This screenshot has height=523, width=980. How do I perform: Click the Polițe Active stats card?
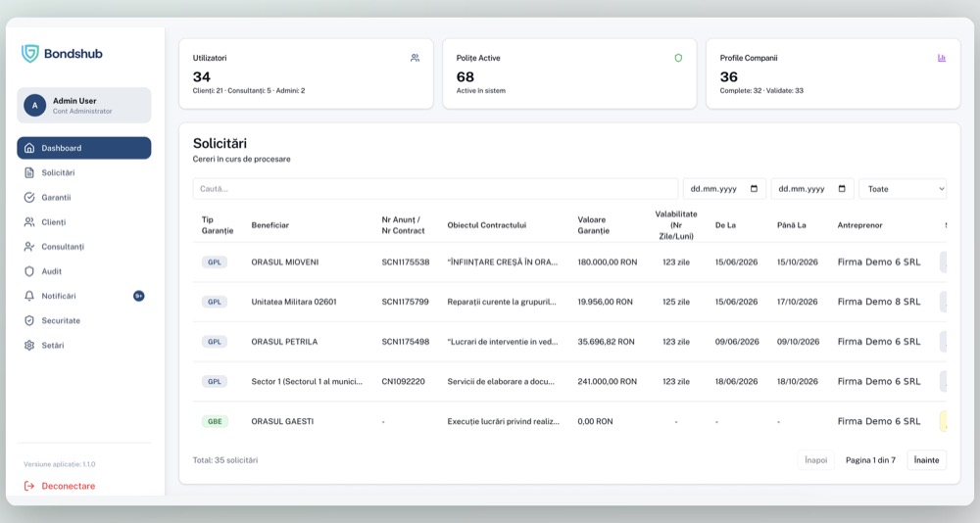coord(569,73)
